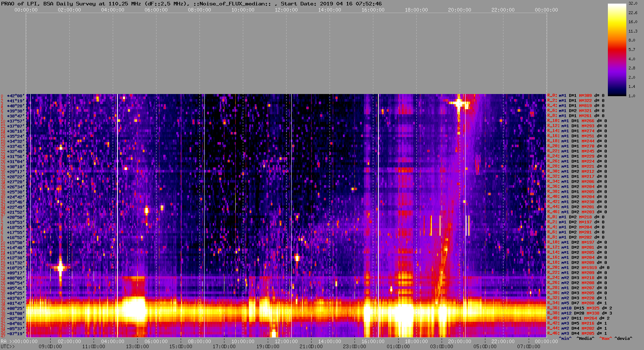Click the stats row with M=280
This screenshot has height=350, width=644.
577,303
